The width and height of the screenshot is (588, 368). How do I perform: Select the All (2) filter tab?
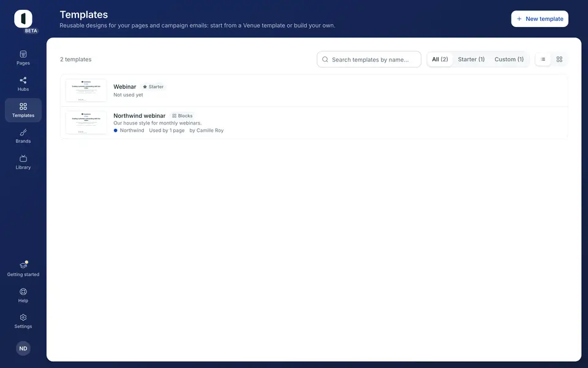coord(440,59)
